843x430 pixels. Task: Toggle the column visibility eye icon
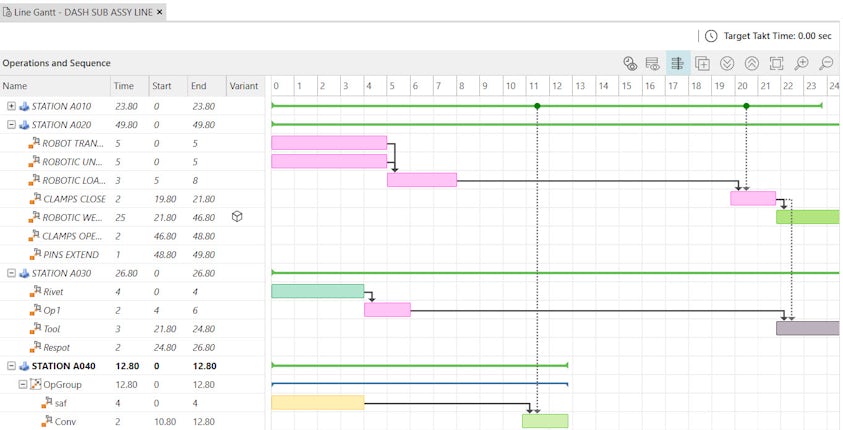coord(652,63)
